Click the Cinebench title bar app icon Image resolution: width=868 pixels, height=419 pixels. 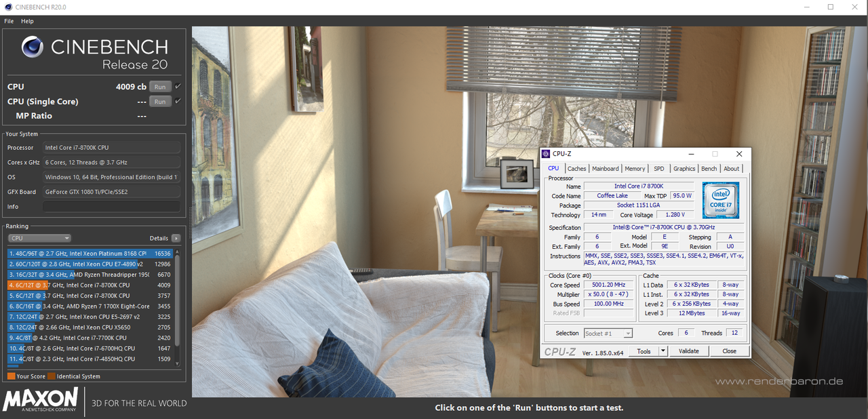coord(7,7)
